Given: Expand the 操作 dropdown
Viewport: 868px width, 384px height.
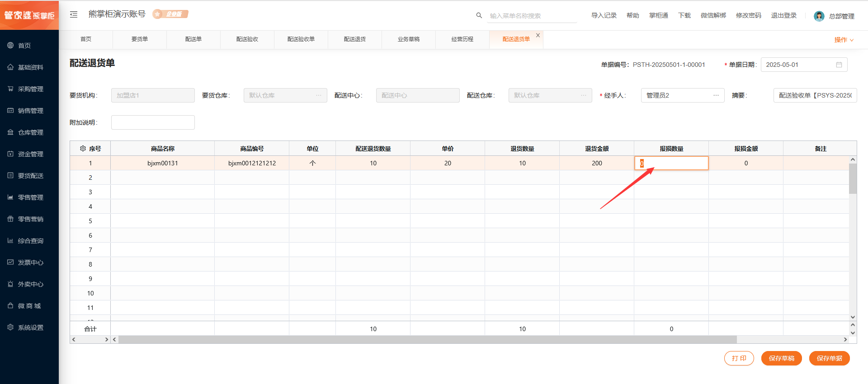Looking at the screenshot, I should [844, 40].
